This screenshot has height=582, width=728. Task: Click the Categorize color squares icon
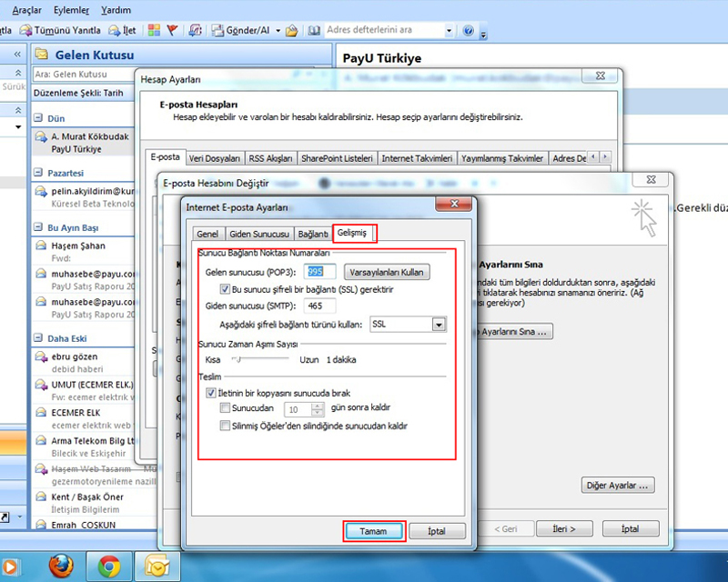click(x=154, y=30)
